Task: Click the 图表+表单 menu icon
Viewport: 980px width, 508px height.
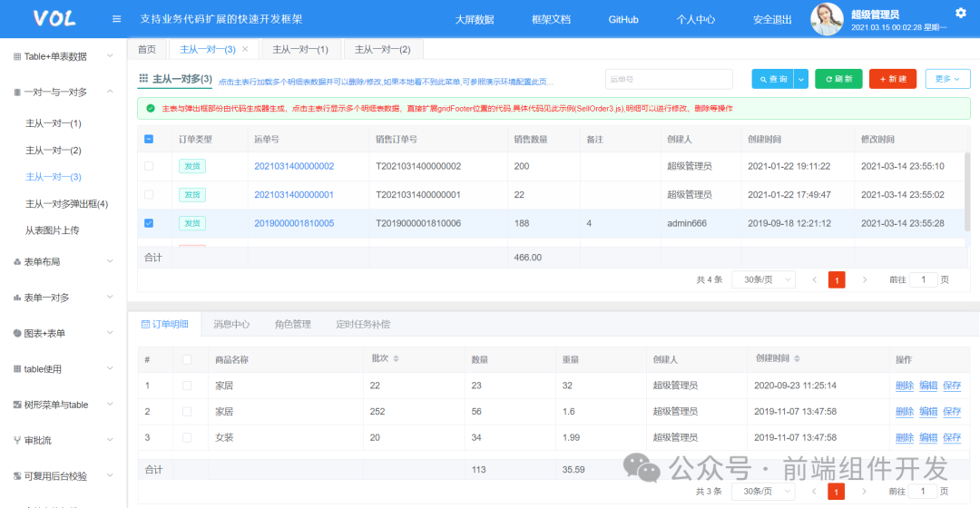Action: pyautogui.click(x=17, y=334)
